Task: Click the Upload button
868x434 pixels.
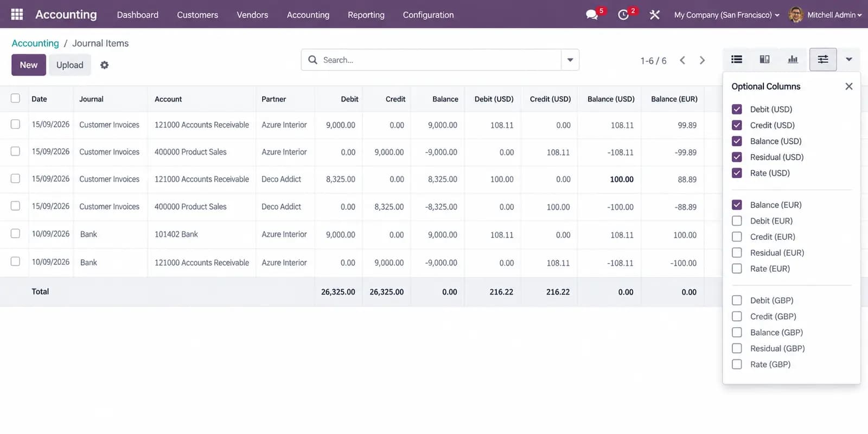Action: pyautogui.click(x=70, y=65)
